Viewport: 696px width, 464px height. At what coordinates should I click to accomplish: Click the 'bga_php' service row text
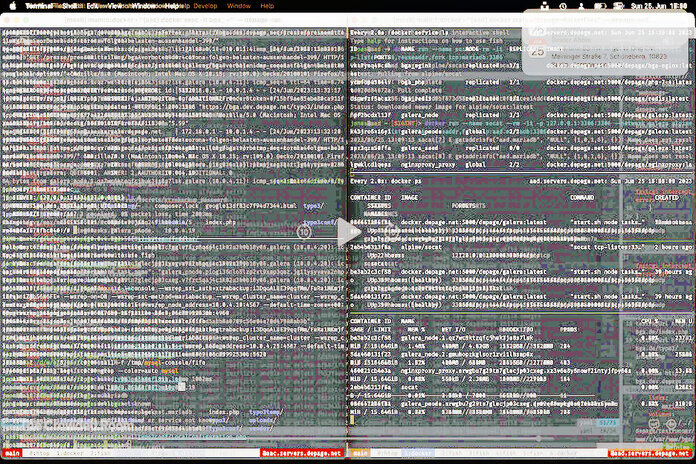pyautogui.click(x=412, y=83)
